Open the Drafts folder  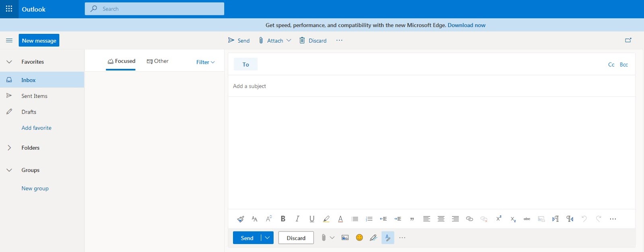(x=42, y=112)
